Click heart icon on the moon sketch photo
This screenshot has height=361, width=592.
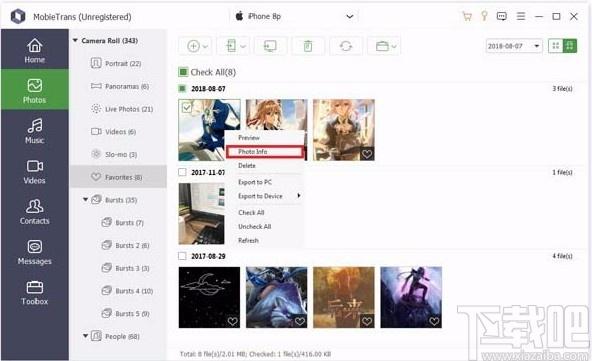click(233, 321)
